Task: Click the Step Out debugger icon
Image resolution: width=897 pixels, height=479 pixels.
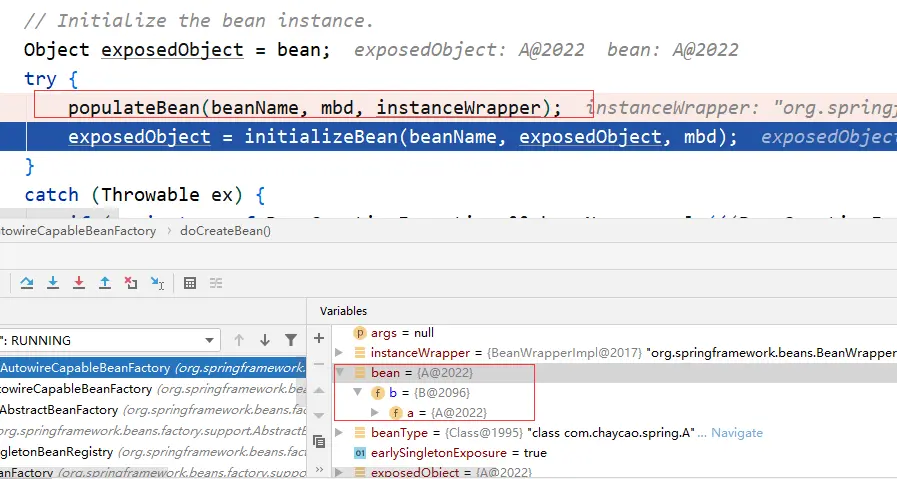Action: [x=105, y=283]
